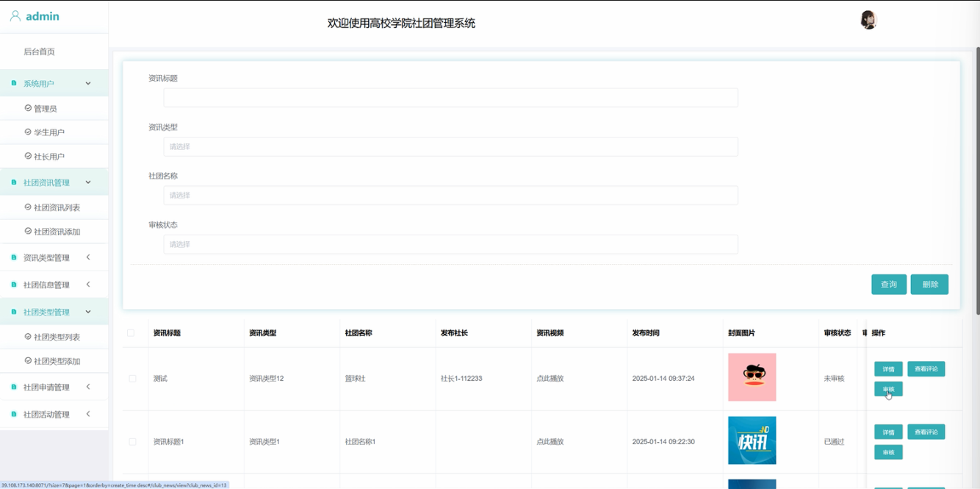
Task: Click the admin user icon
Action: [x=15, y=16]
